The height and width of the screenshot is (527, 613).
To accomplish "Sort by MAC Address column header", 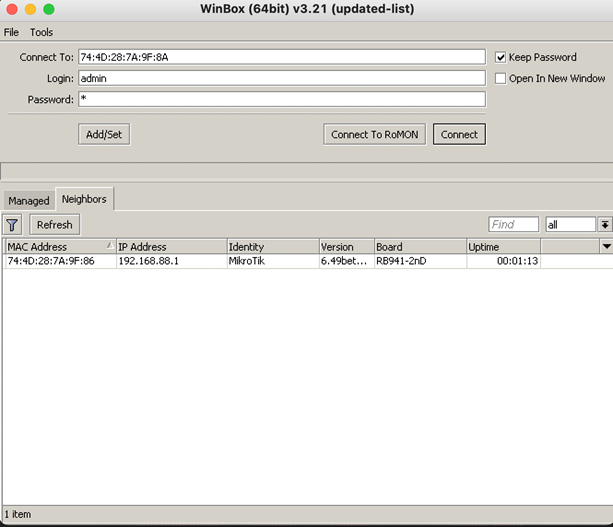I will pos(58,247).
